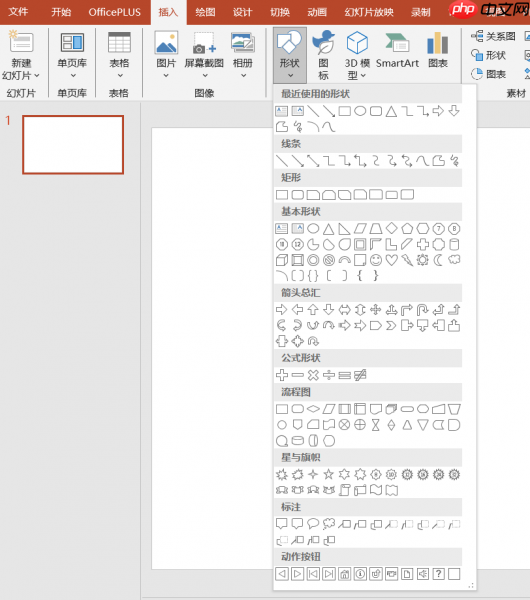Image resolution: width=530 pixels, height=600 pixels.
Task: Pick the multiply sign in 公式形状
Action: point(313,375)
